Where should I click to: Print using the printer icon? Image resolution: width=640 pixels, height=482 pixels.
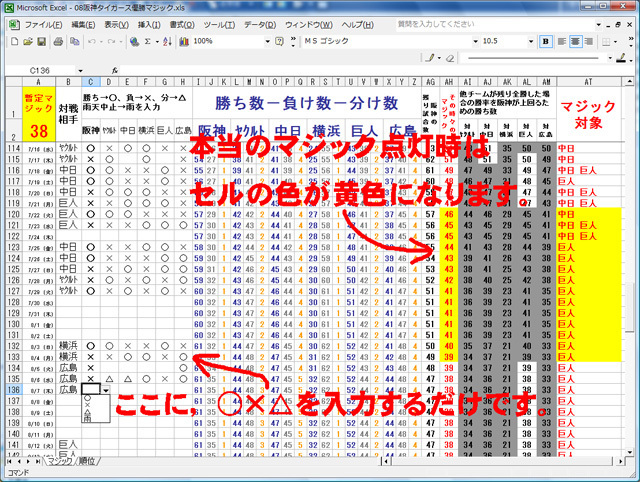(x=58, y=41)
